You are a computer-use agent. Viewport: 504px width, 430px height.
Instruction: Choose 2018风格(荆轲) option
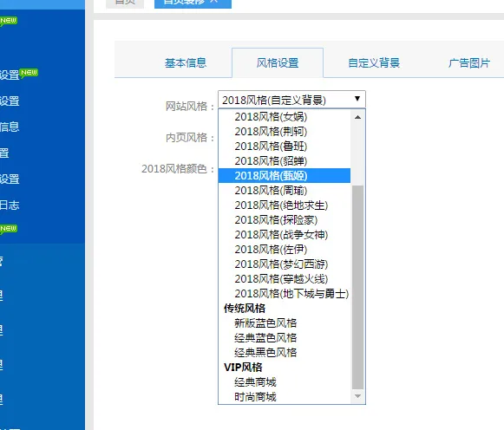(285, 132)
